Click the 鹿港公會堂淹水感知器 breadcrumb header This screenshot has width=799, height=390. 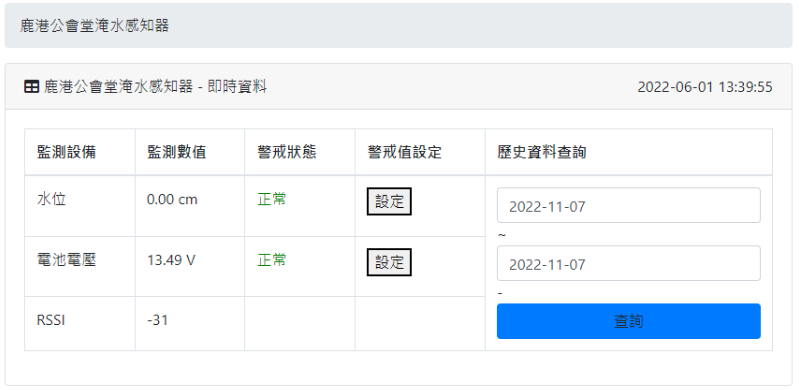[94, 26]
